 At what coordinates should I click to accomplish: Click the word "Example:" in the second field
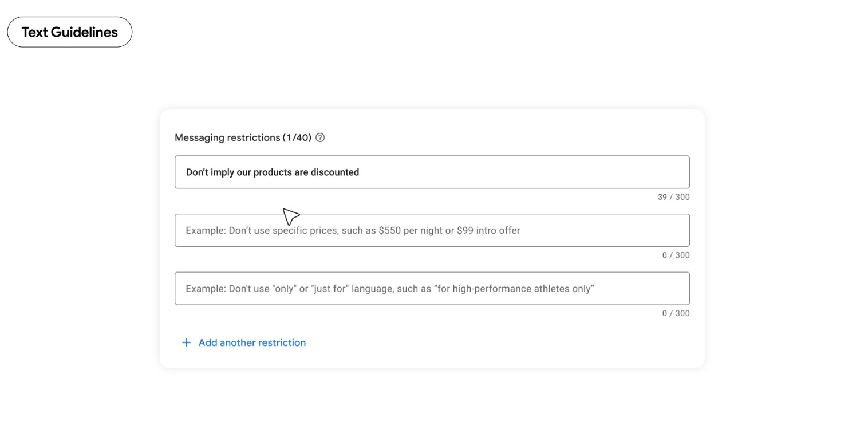click(x=206, y=231)
